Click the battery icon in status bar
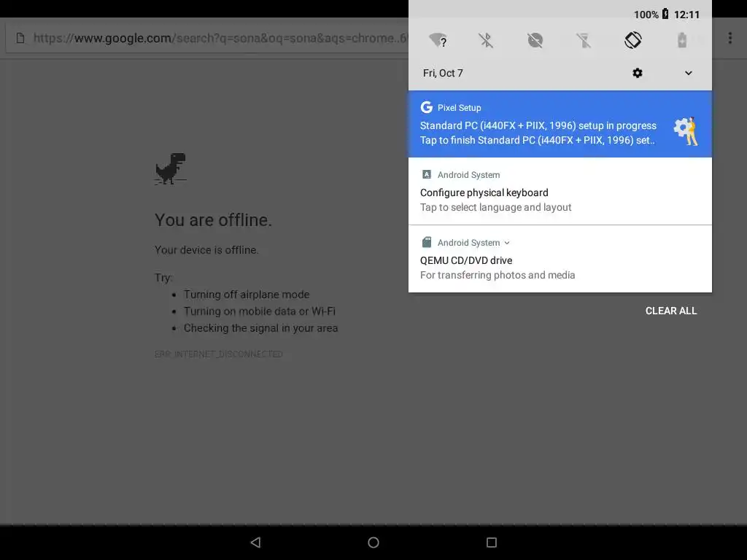The image size is (747, 560). click(x=665, y=14)
